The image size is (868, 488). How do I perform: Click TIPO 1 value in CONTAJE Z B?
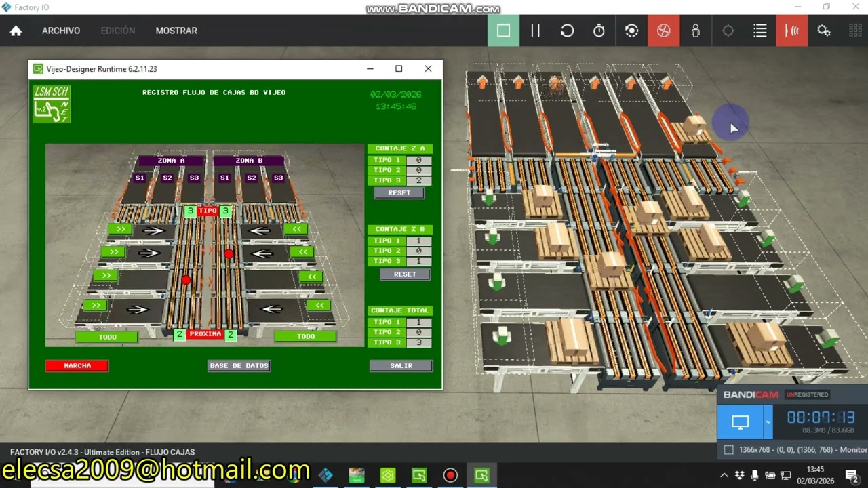(419, 241)
